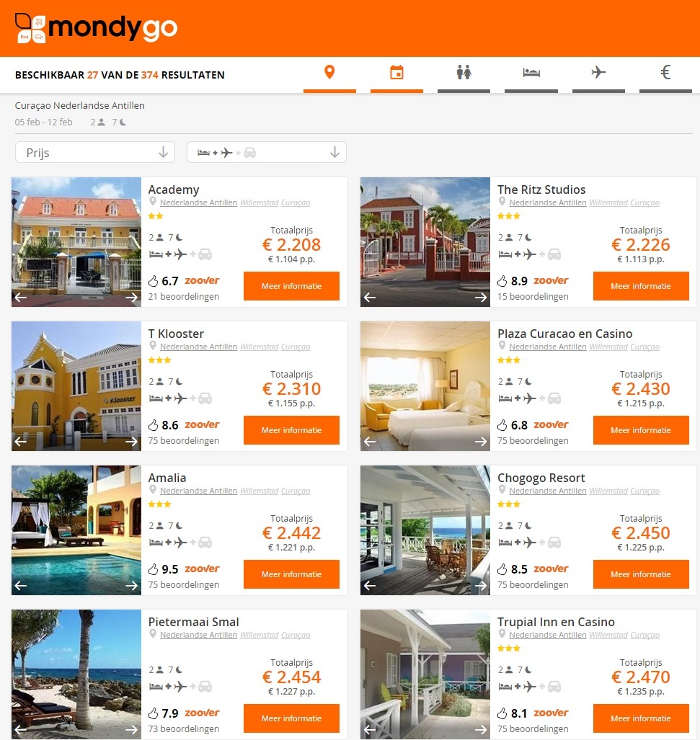The width and height of the screenshot is (700, 740).
Task: Click Meer informatie for Academy
Action: 291,286
